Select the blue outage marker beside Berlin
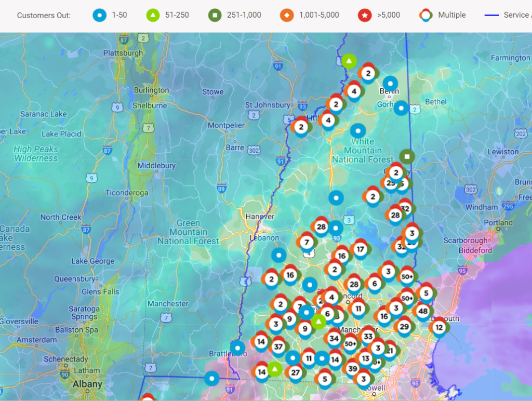Viewport: 532px width, 401px height. click(x=390, y=83)
